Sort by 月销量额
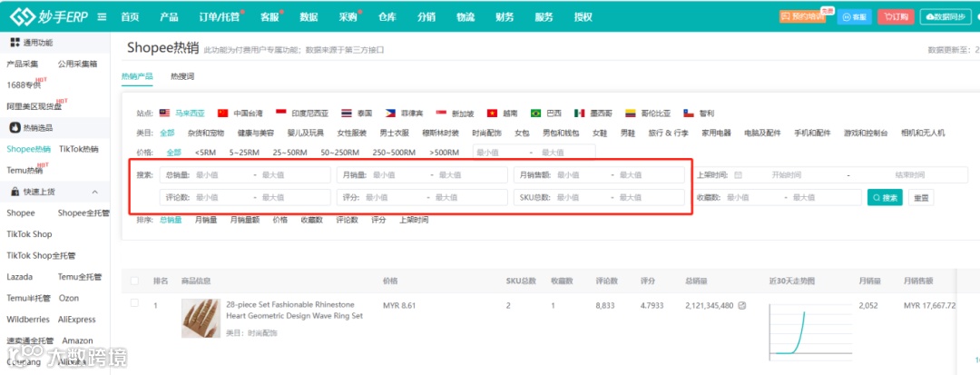The width and height of the screenshot is (980, 375). [244, 220]
